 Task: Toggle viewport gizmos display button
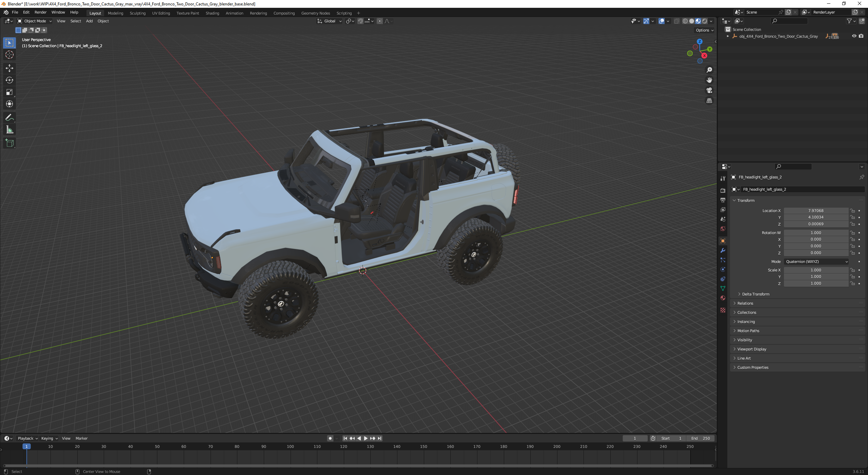(646, 21)
